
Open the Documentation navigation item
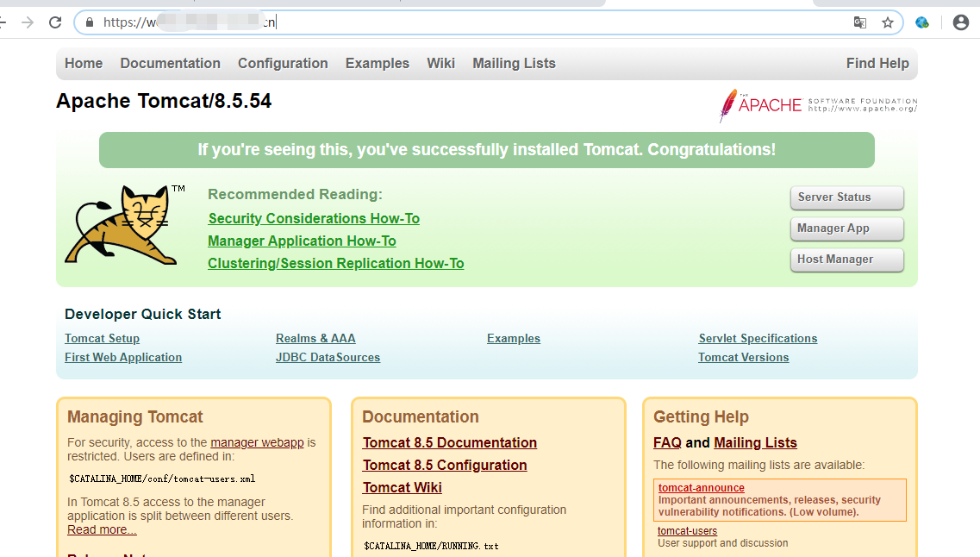tap(170, 63)
